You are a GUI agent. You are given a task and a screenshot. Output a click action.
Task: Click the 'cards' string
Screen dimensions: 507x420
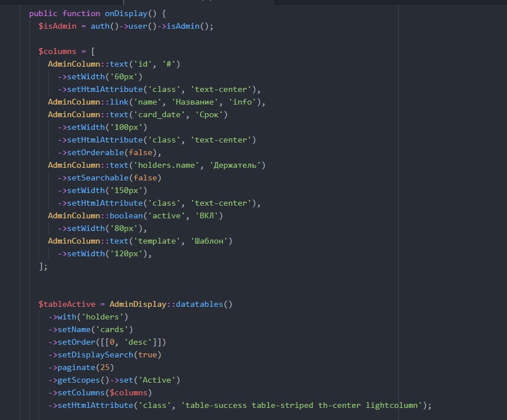112,330
